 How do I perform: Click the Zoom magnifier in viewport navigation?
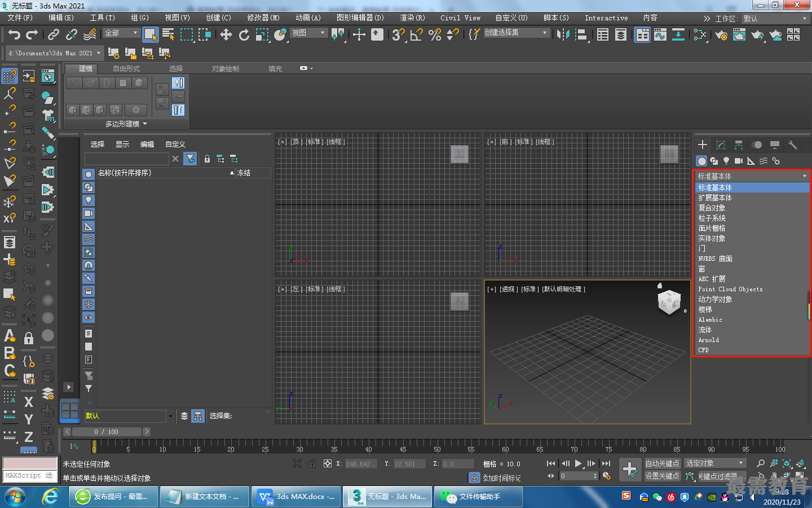[761, 463]
